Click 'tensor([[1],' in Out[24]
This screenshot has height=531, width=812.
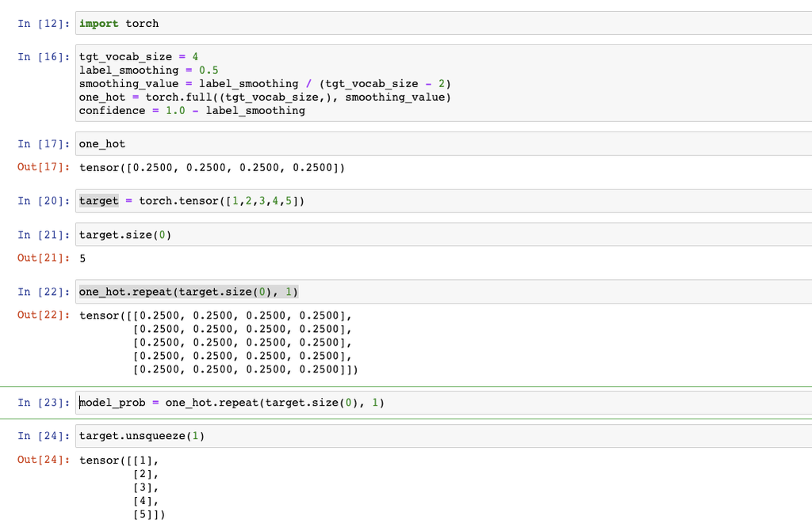(119, 460)
